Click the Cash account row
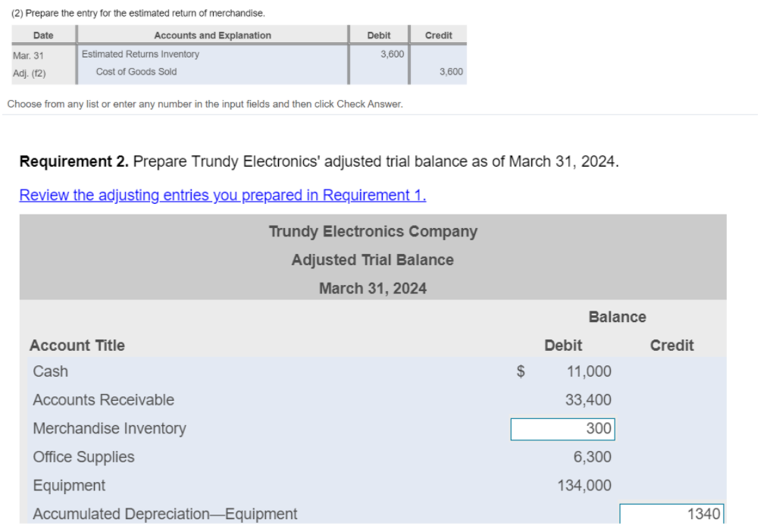This screenshot has height=532, width=773. pyautogui.click(x=50, y=371)
